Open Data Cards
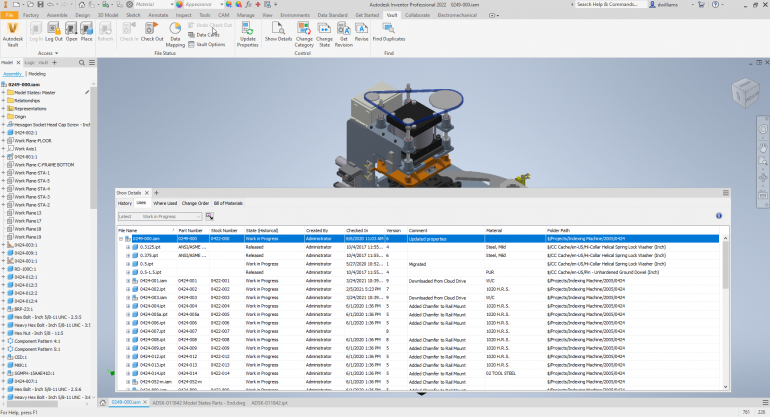 [204, 35]
